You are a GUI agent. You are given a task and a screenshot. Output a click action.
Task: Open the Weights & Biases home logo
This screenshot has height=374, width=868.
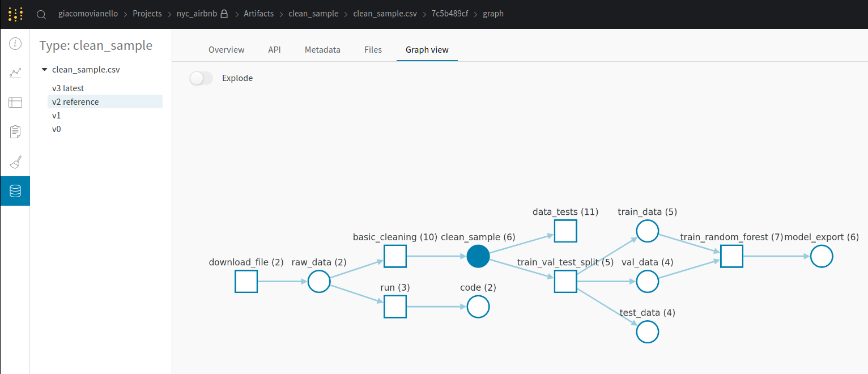pos(15,14)
